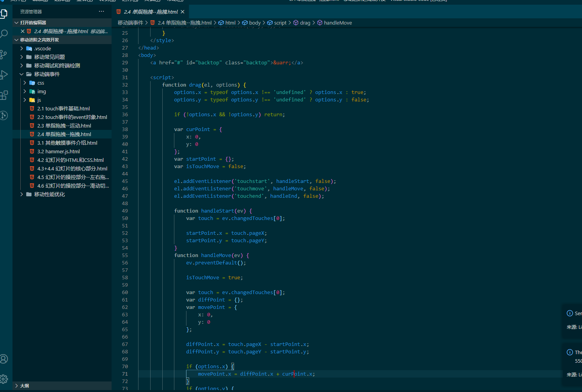582x392 pixels.
Task: Click line number 49 in gutter
Action: pos(125,211)
